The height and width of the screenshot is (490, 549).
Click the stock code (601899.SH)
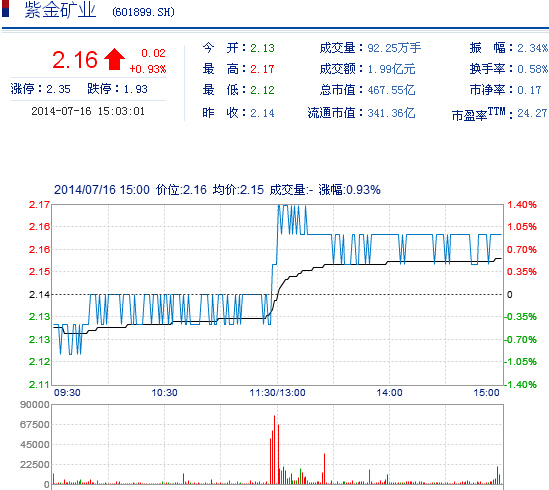click(143, 12)
